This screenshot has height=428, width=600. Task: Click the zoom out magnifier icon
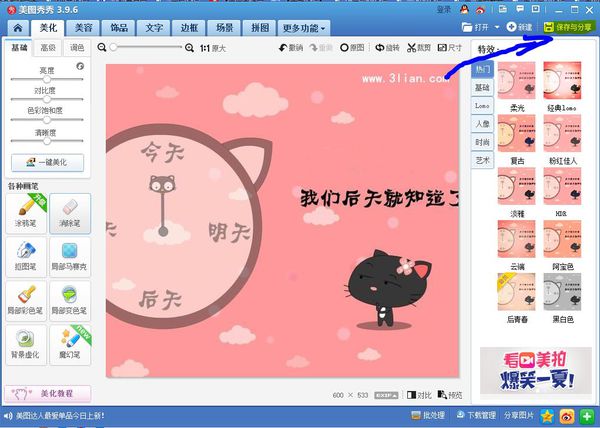tap(101, 47)
